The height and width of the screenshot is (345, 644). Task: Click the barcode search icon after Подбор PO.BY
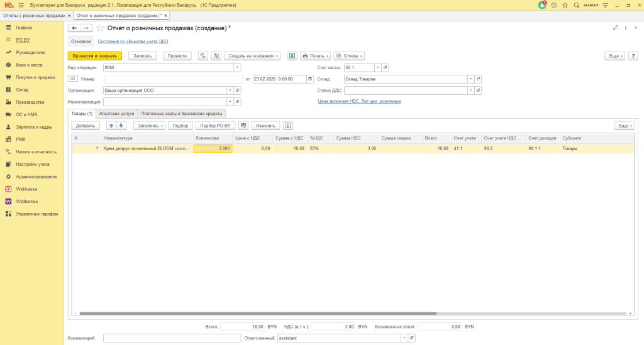(243, 126)
